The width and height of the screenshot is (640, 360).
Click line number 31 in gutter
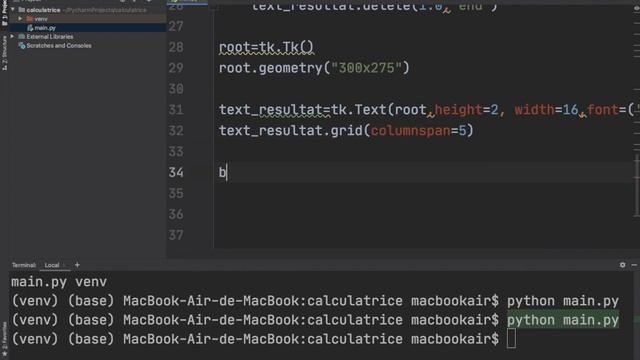[176, 110]
